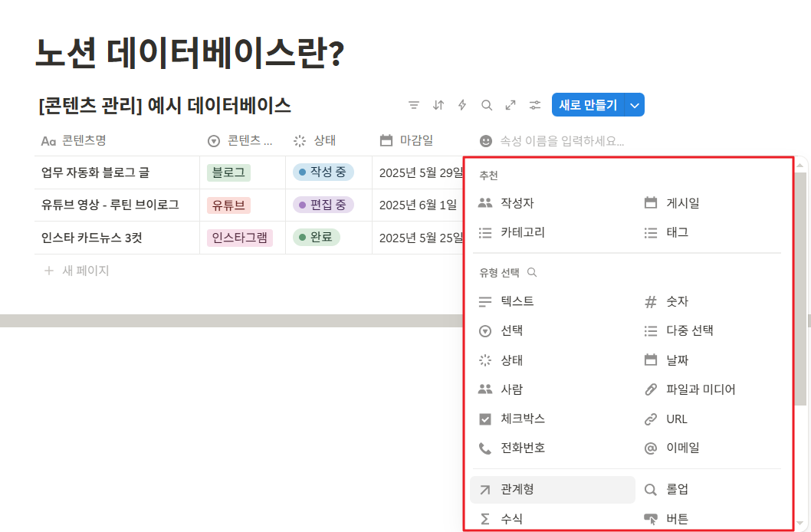This screenshot has width=811, height=532.
Task: Open view settings with the sliders icon
Action: click(x=534, y=105)
